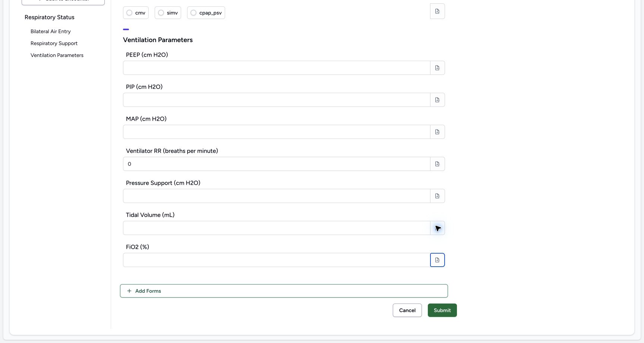This screenshot has height=343, width=644.
Task: Go to Bilateral Air Entry section
Action: 51,31
